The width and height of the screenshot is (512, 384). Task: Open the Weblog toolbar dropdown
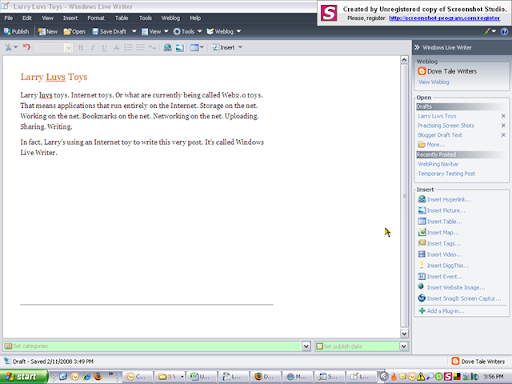click(223, 31)
